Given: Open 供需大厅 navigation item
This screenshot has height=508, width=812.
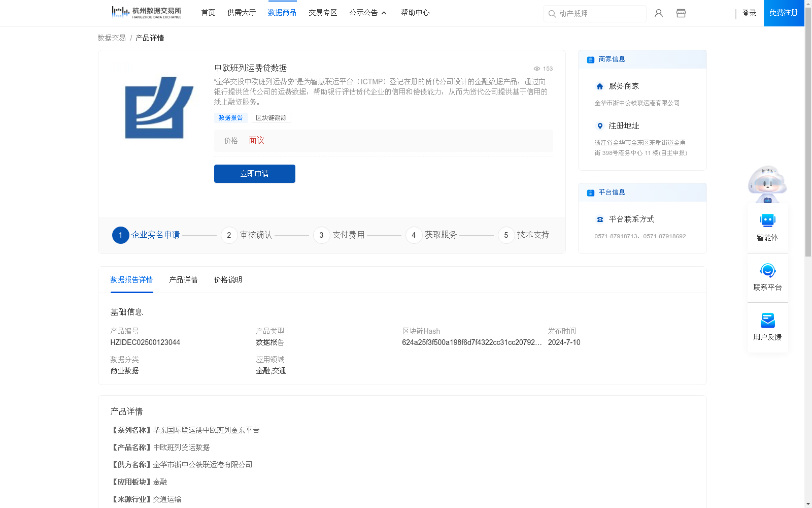Looking at the screenshot, I should (242, 13).
